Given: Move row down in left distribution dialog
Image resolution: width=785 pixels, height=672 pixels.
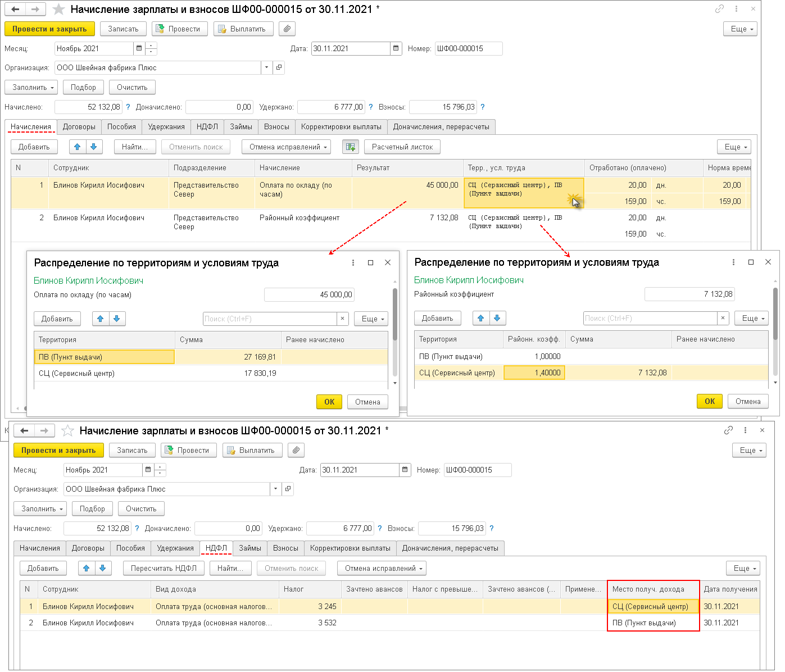Looking at the screenshot, I should pyautogui.click(x=117, y=319).
